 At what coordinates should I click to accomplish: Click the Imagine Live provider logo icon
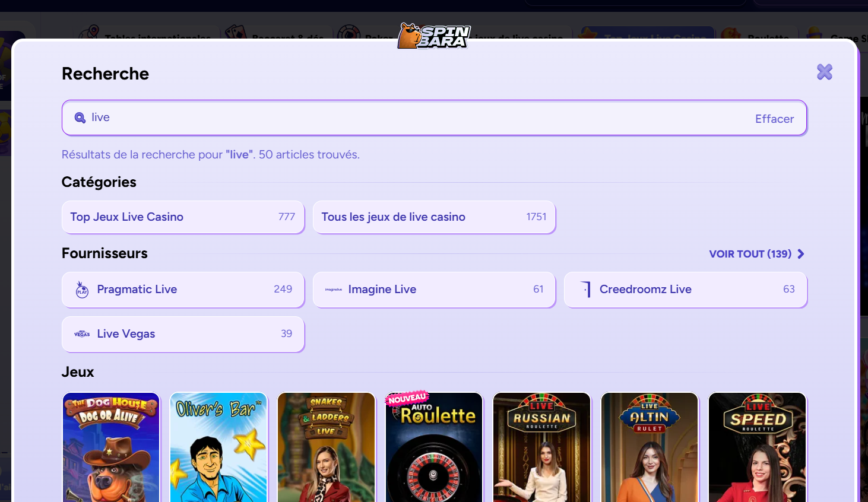[x=333, y=290]
